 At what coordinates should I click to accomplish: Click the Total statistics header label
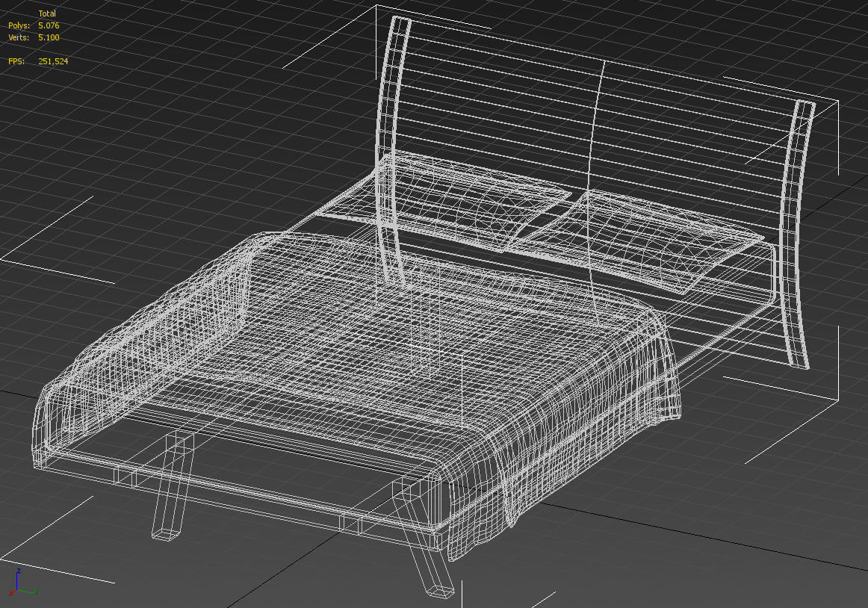[x=47, y=13]
